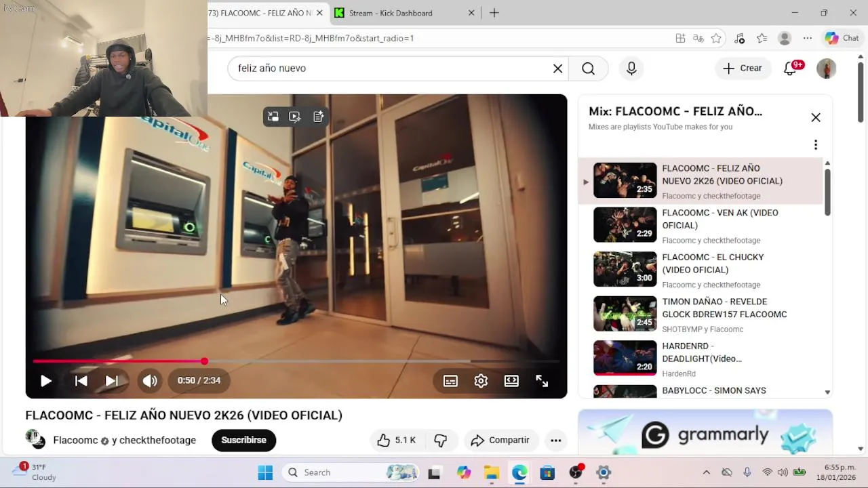
Task: Like the video with thumbs up
Action: click(x=397, y=441)
